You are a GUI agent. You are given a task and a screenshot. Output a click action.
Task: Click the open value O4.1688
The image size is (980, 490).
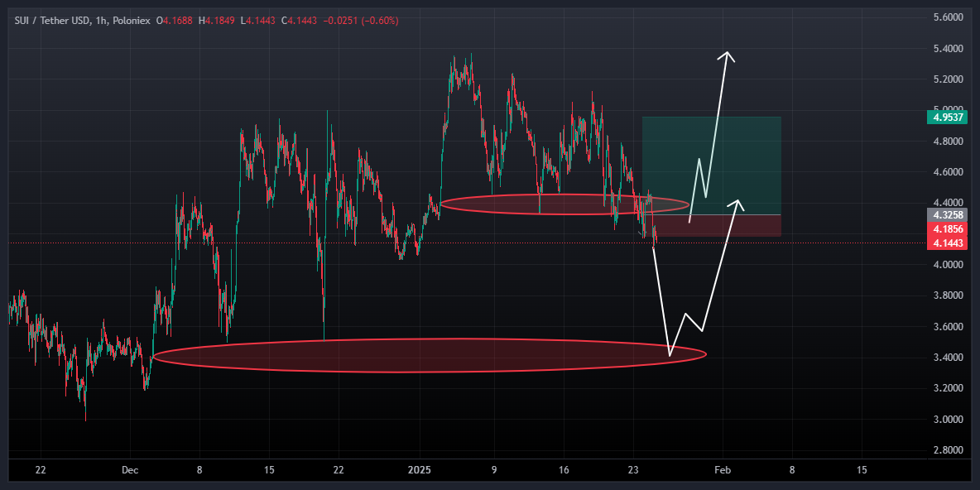[175, 21]
